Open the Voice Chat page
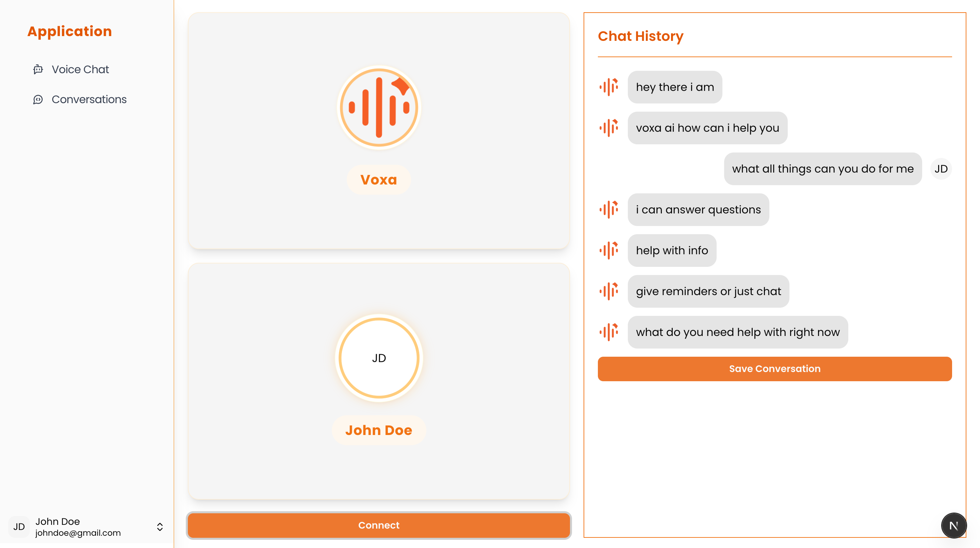The height and width of the screenshot is (548, 980). pyautogui.click(x=80, y=69)
